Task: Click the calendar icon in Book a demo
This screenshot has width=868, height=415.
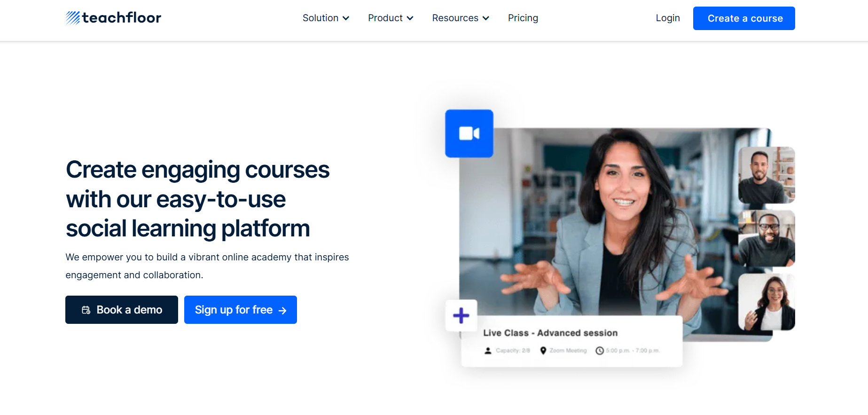Action: (x=86, y=310)
